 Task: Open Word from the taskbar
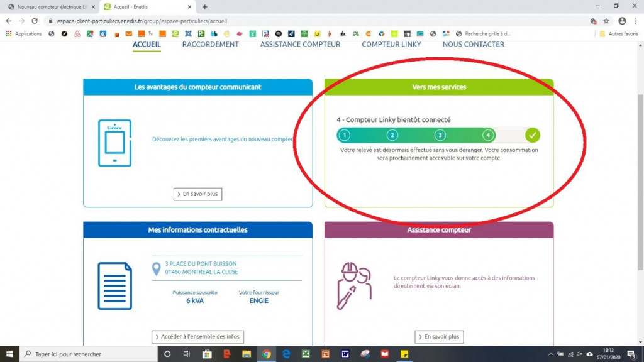click(345, 354)
